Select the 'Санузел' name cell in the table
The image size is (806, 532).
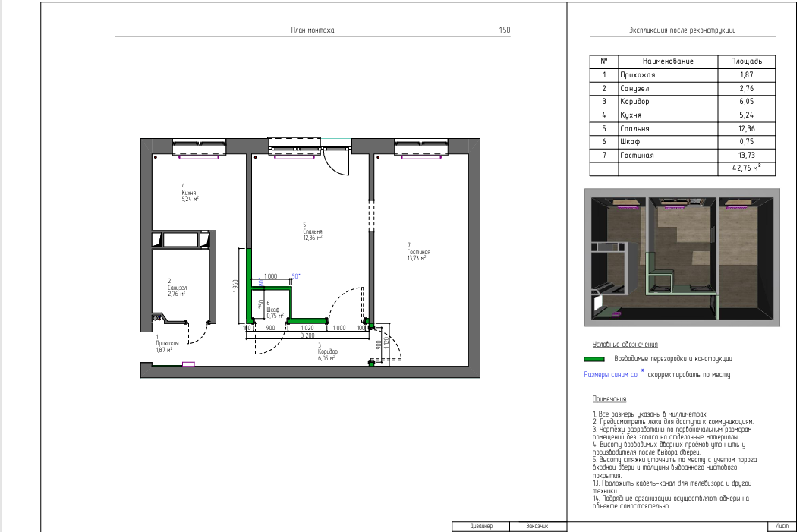(668, 88)
